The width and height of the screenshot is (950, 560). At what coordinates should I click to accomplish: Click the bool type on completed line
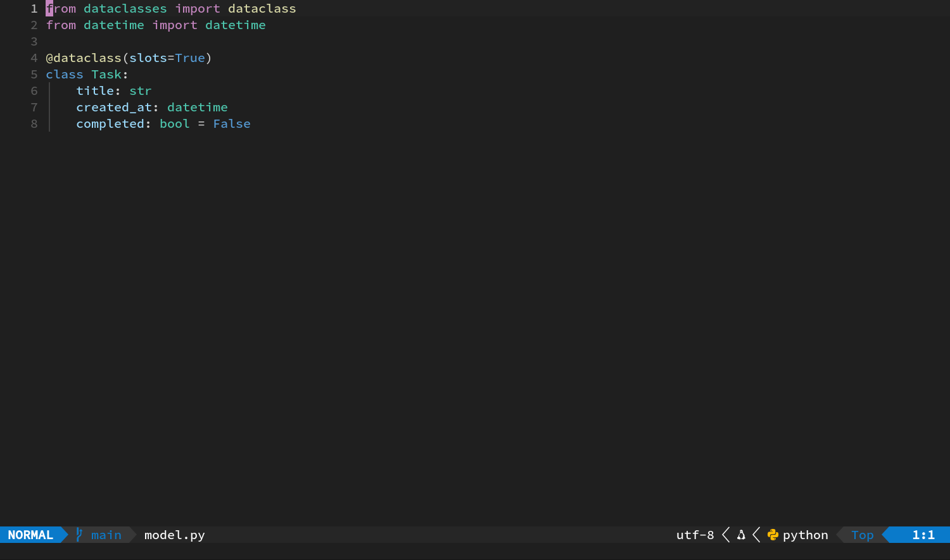click(175, 123)
